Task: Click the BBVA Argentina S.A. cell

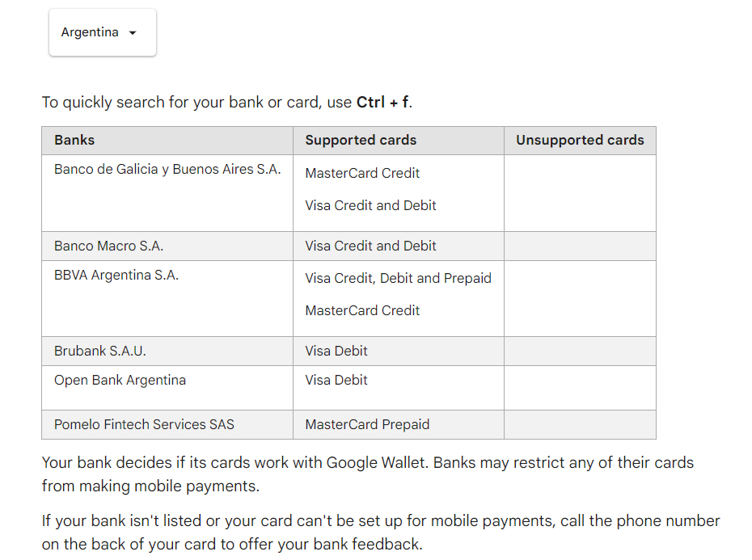Action: click(x=116, y=276)
